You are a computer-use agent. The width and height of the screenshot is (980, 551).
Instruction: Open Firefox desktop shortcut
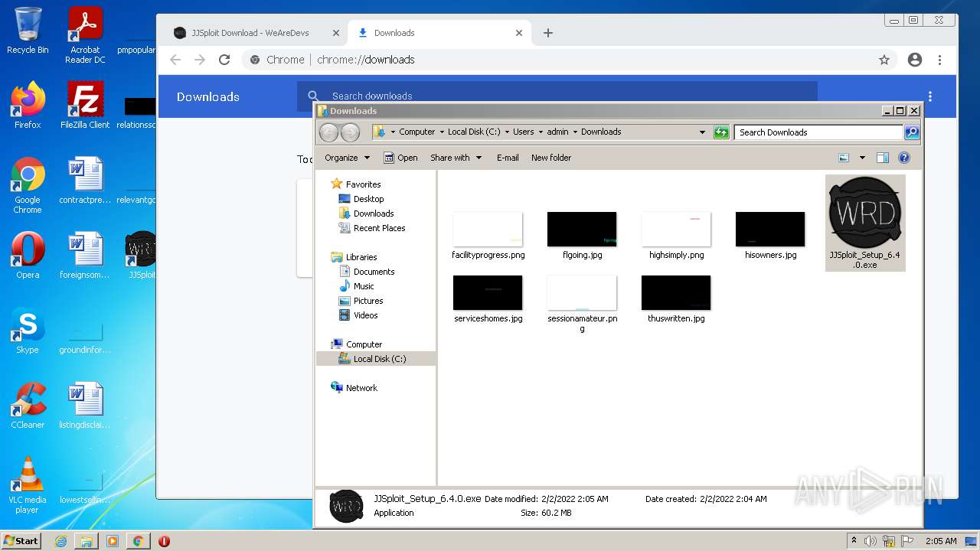coord(28,105)
